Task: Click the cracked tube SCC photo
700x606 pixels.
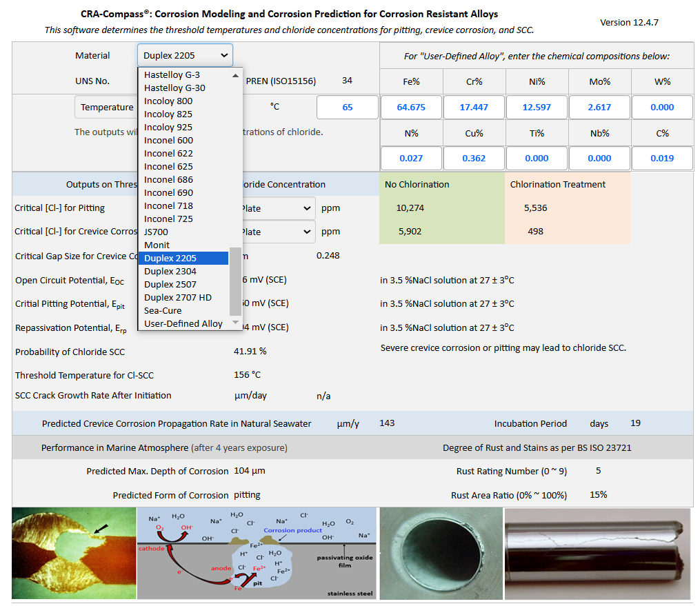Action: (x=597, y=554)
